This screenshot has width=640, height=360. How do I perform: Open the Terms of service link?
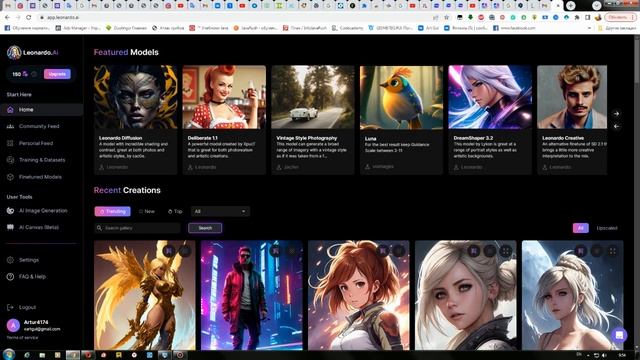click(x=22, y=338)
